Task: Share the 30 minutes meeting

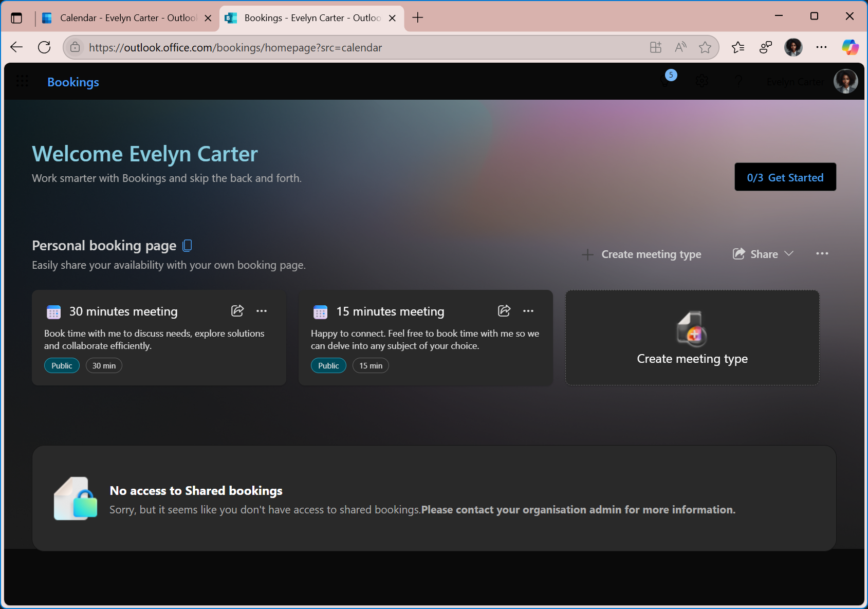Action: click(237, 311)
